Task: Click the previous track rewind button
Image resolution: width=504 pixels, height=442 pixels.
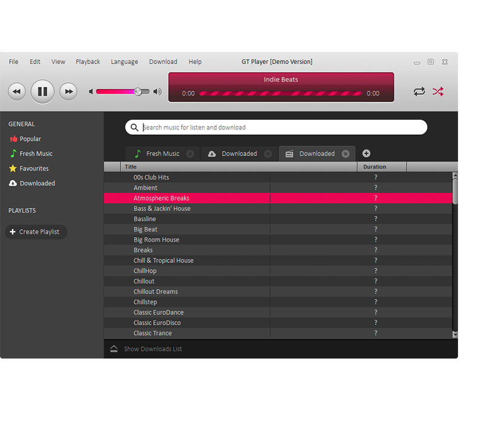Action: [x=17, y=92]
